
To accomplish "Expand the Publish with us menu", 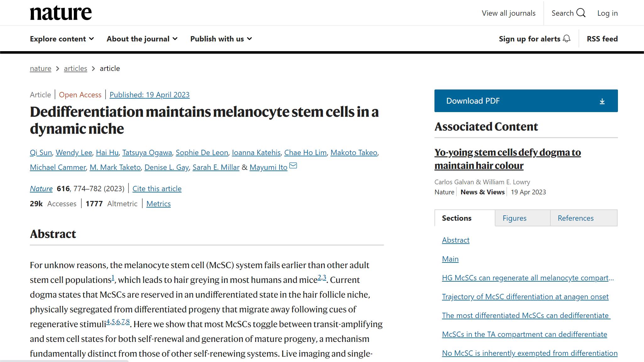I will 221,39.
